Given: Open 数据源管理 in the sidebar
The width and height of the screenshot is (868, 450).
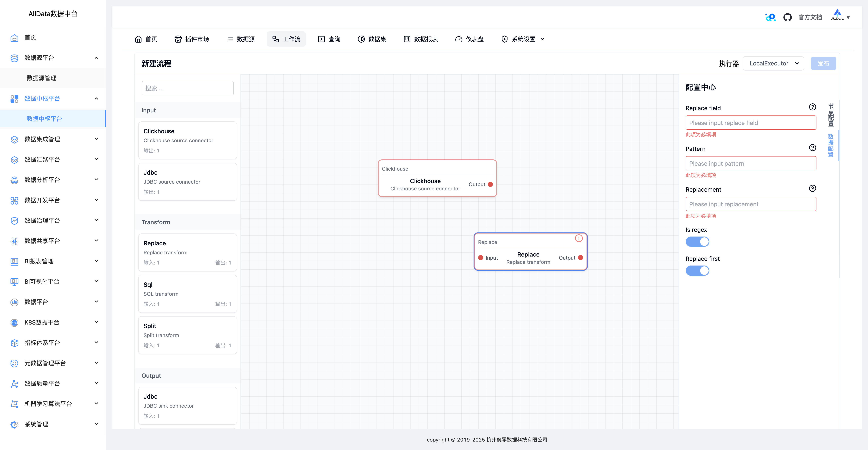Looking at the screenshot, I should (x=53, y=78).
